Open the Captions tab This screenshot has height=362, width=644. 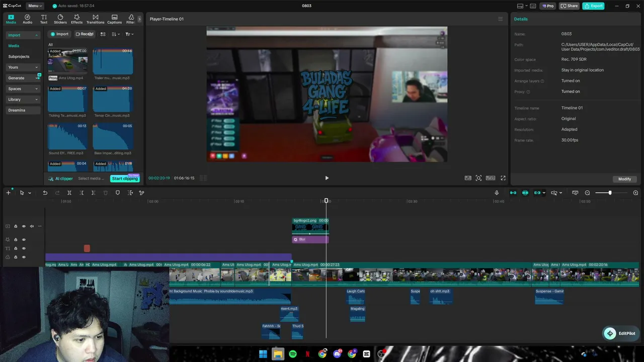(115, 19)
